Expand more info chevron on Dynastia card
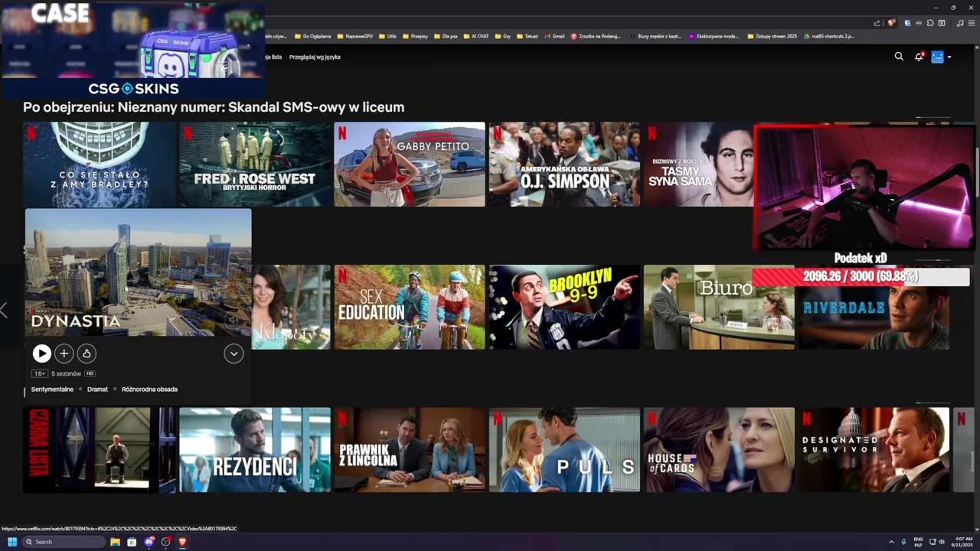This screenshot has width=980, height=551. click(234, 353)
